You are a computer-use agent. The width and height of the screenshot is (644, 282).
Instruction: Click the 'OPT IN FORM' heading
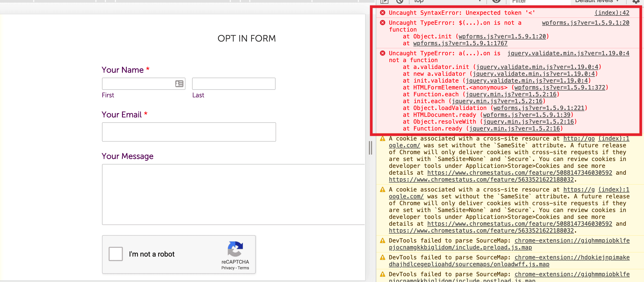[x=247, y=38]
